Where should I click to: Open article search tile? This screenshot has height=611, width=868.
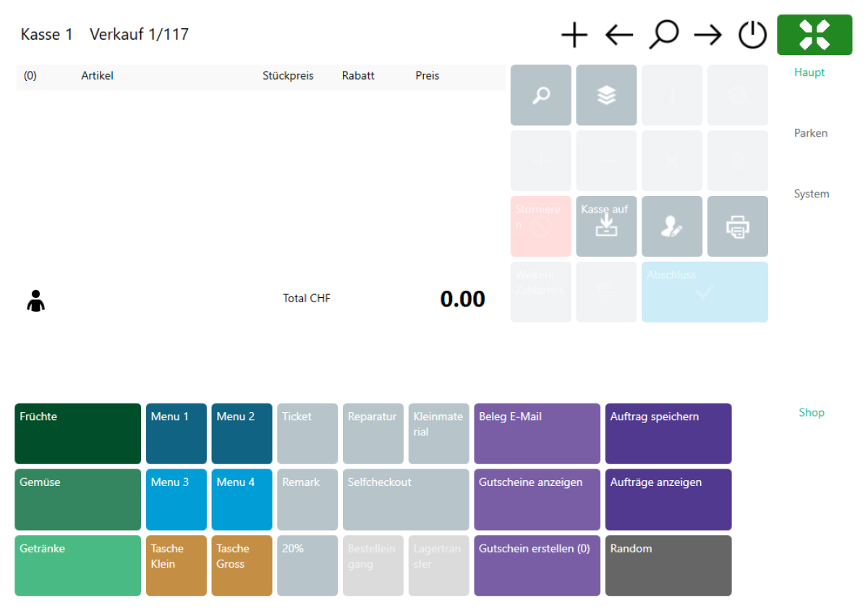point(540,95)
